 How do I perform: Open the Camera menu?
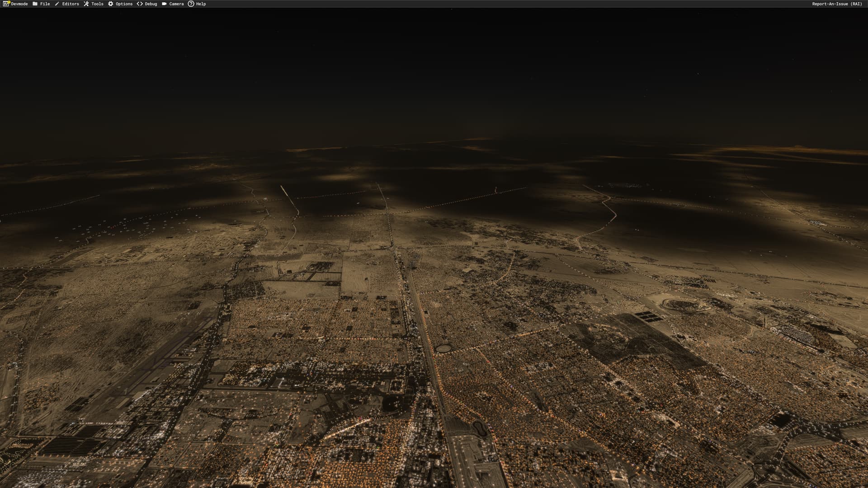(x=176, y=4)
